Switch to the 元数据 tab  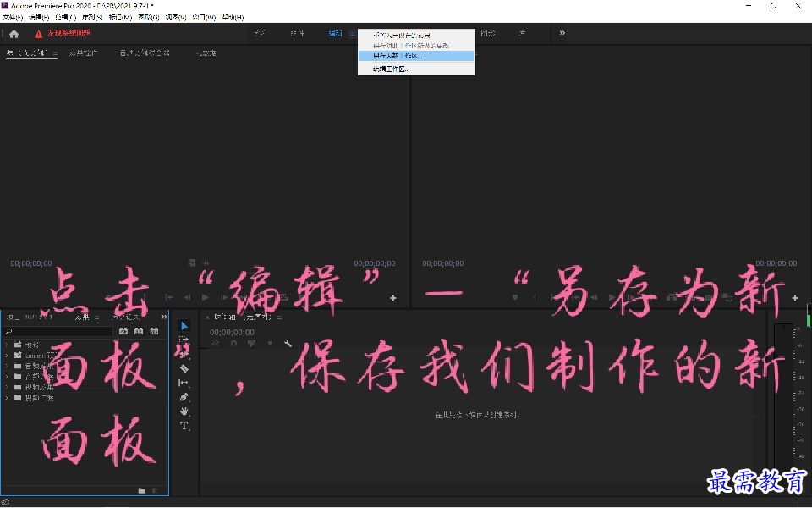tap(206, 52)
